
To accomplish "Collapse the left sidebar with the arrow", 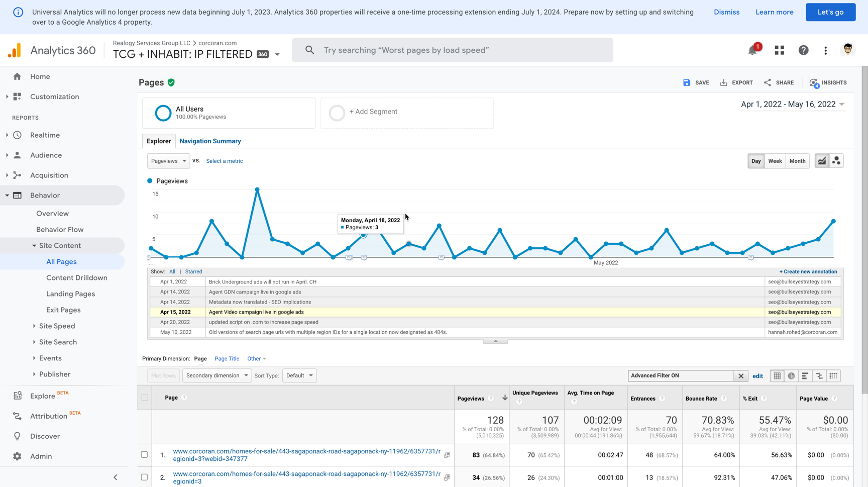I will 116,477.
